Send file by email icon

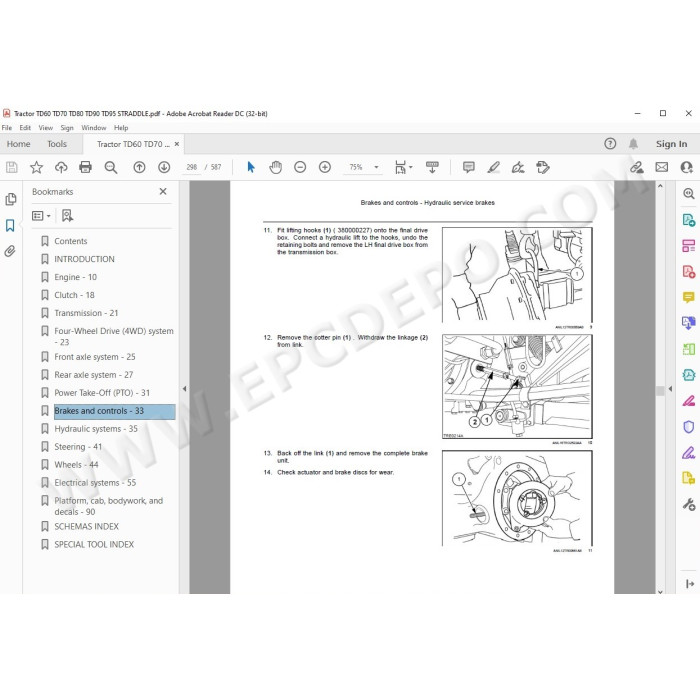[662, 167]
